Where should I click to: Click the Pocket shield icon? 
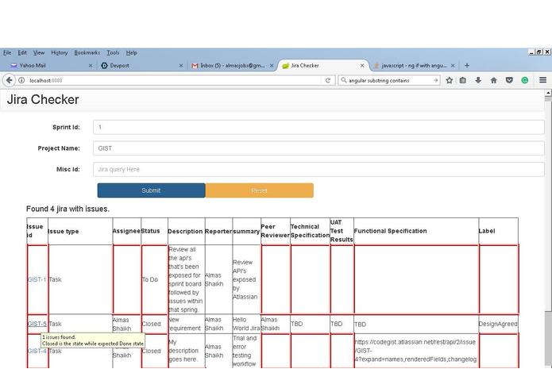509,80
